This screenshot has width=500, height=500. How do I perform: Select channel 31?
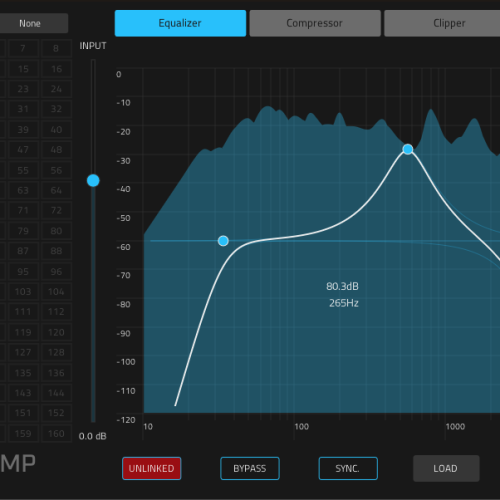pyautogui.click(x=23, y=109)
